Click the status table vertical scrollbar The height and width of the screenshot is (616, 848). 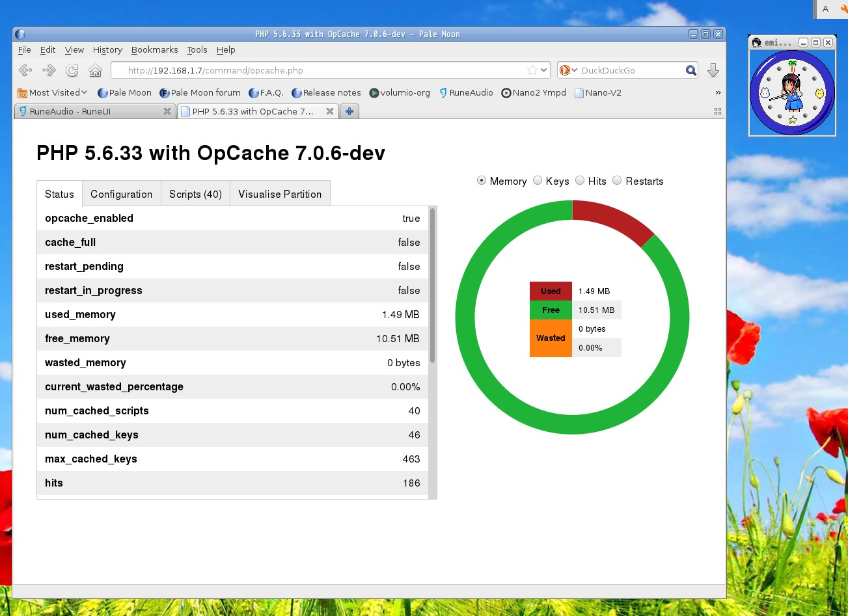click(432, 286)
